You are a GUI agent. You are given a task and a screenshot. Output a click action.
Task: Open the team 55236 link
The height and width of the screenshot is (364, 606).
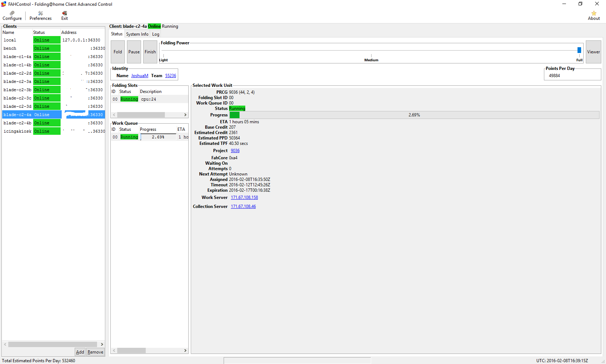pyautogui.click(x=171, y=76)
